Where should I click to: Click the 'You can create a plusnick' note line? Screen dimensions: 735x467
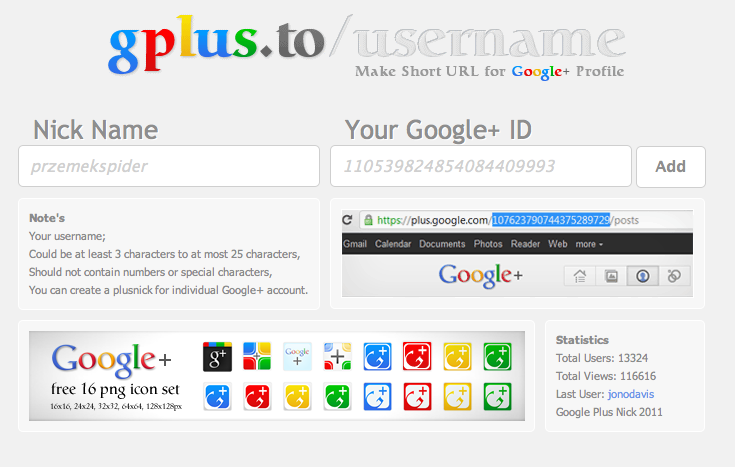point(168,290)
